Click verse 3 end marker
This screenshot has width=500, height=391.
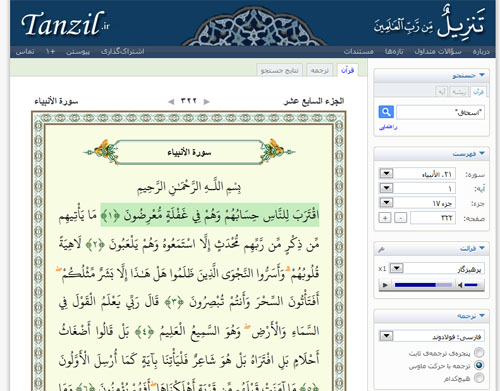174,302
